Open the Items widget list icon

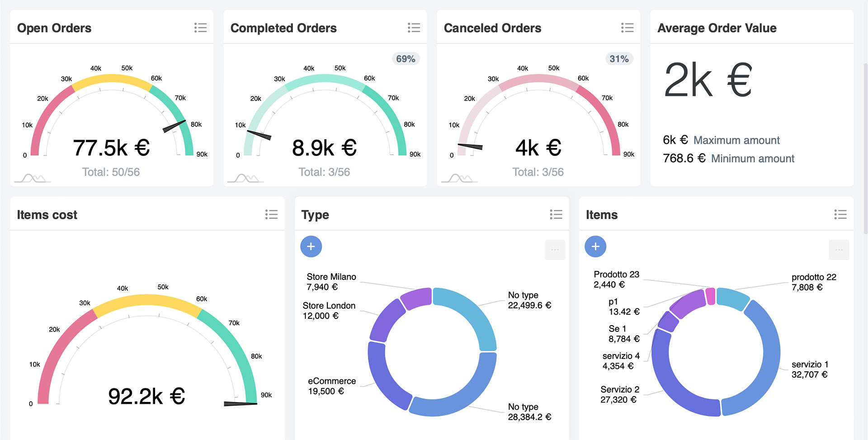[x=840, y=214]
